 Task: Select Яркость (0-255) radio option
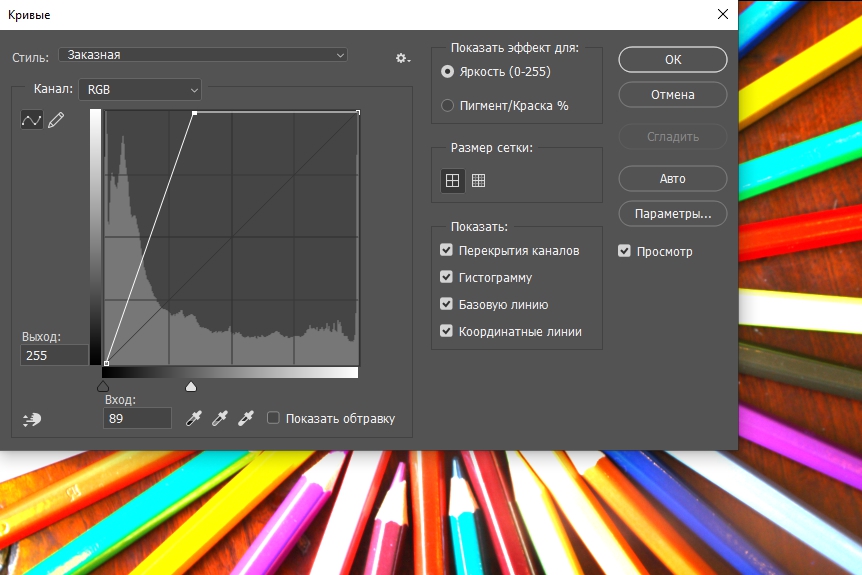(447, 71)
